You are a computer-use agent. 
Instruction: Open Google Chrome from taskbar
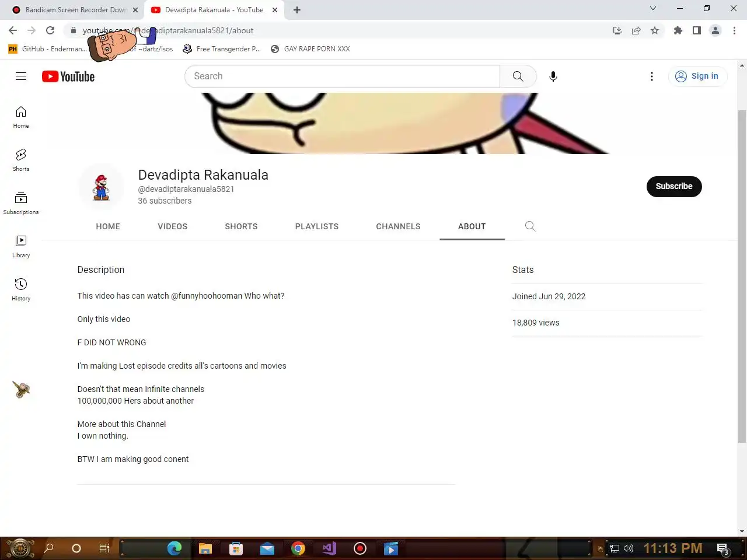pos(298,548)
